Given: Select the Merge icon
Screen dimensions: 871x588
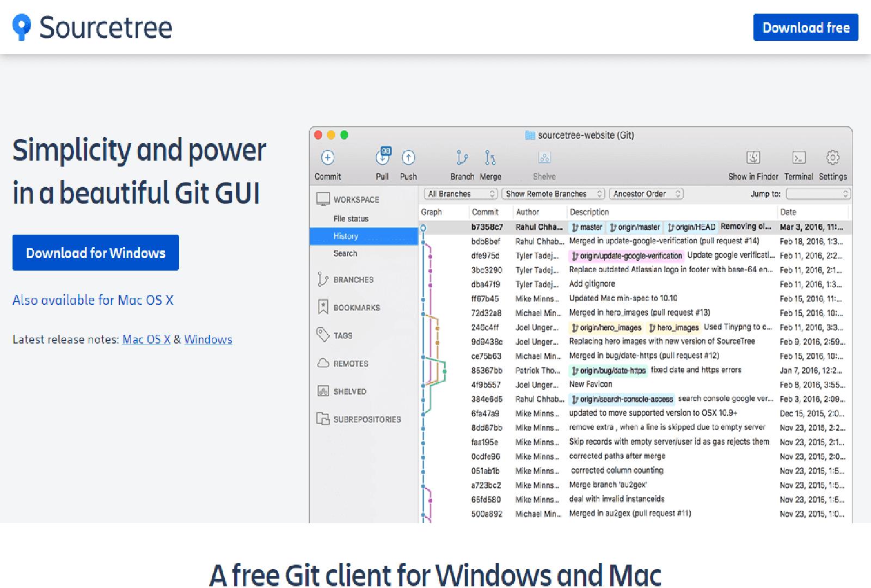Looking at the screenshot, I should pyautogui.click(x=489, y=159).
